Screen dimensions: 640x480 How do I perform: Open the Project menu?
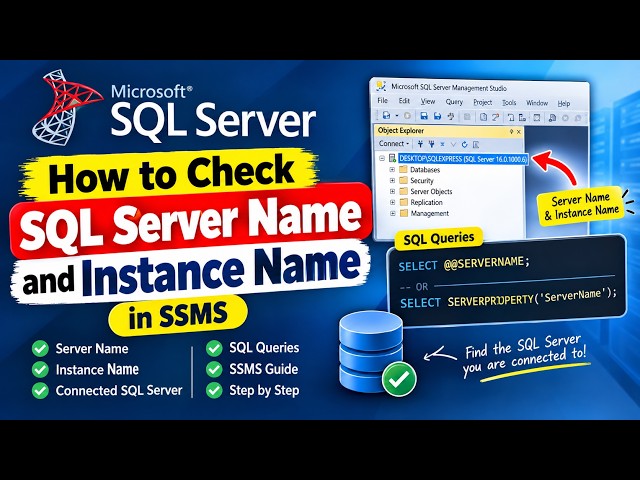(482, 102)
